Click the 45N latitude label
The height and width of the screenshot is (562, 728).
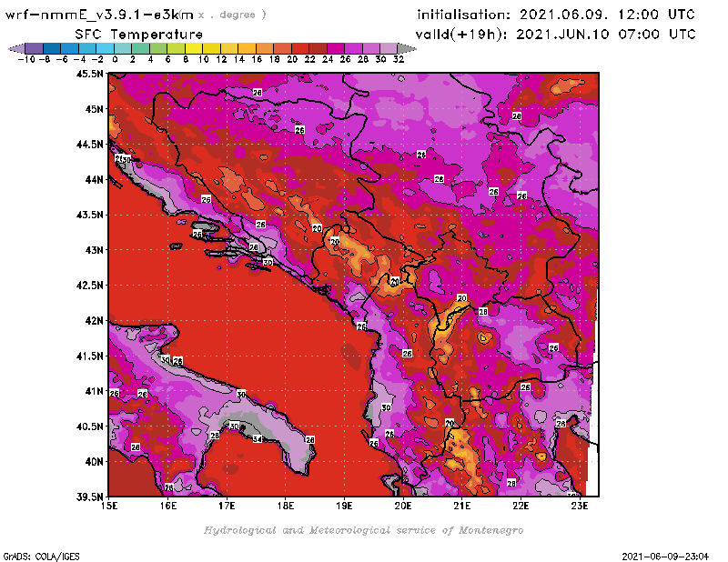coord(95,109)
